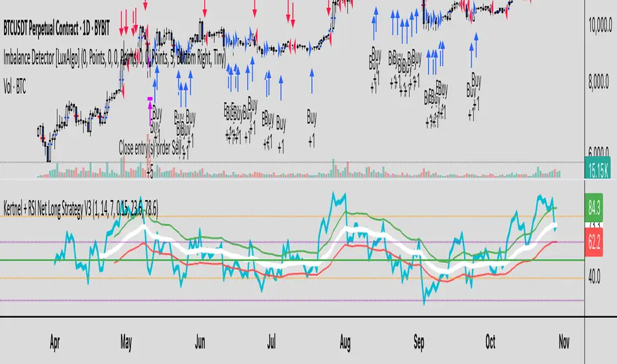Click the Close entry(s) order Sell label
Screen dimensions: 617x364
click(150, 148)
